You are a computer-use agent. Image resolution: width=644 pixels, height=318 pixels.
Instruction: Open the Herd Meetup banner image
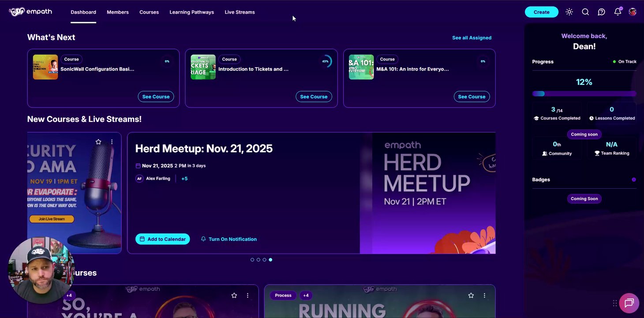[x=427, y=193]
